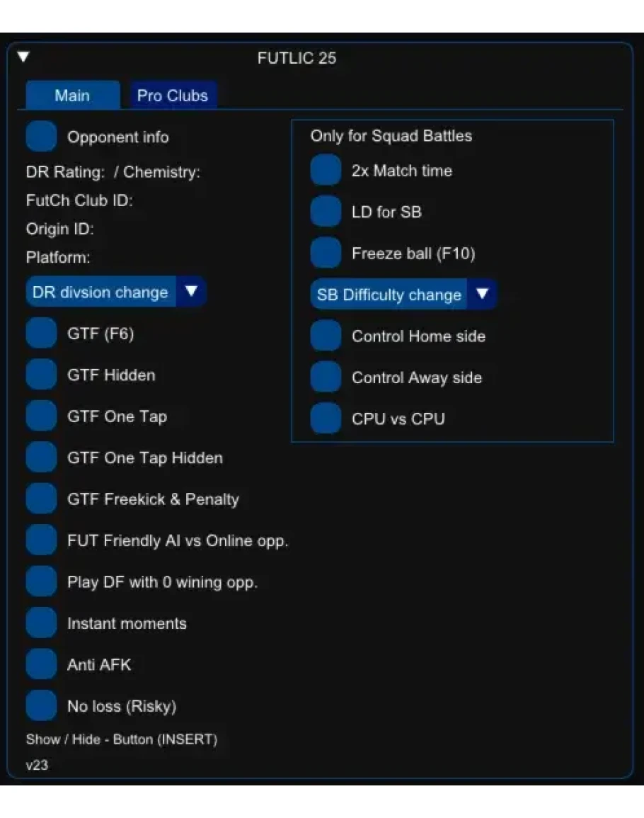
Task: Collapse the FUTLIC 25 window triangle
Action: pyautogui.click(x=24, y=57)
